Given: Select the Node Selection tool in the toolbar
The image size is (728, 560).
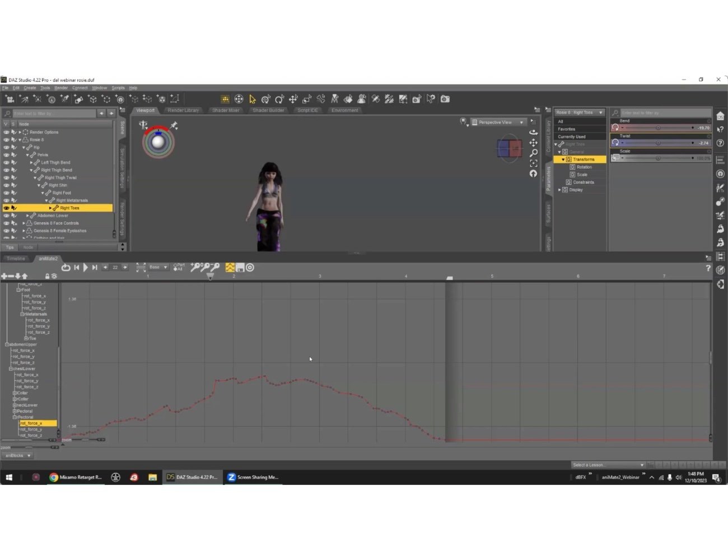Looking at the screenshot, I should click(x=253, y=99).
